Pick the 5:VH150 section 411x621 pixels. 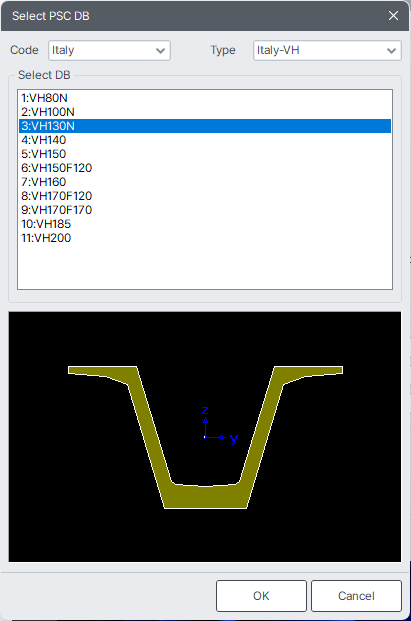click(205, 154)
